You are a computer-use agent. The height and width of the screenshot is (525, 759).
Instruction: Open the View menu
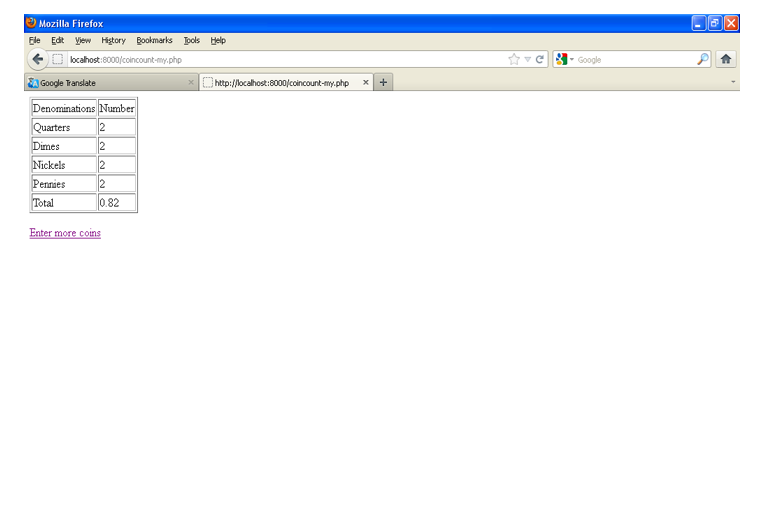83,40
